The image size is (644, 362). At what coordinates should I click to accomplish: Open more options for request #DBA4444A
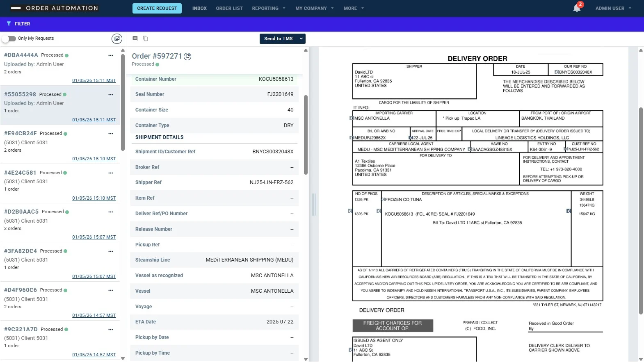tap(110, 55)
